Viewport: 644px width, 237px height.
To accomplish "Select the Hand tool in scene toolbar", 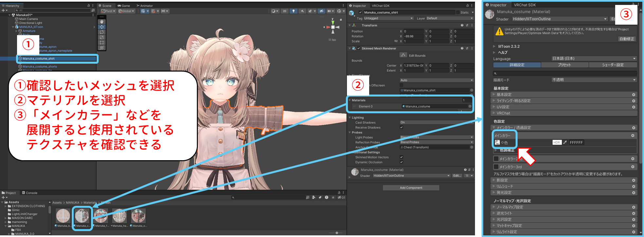I will [x=102, y=22].
